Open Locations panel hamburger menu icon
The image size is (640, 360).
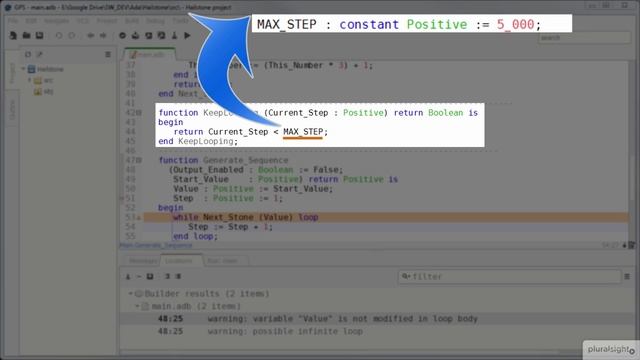[627, 276]
